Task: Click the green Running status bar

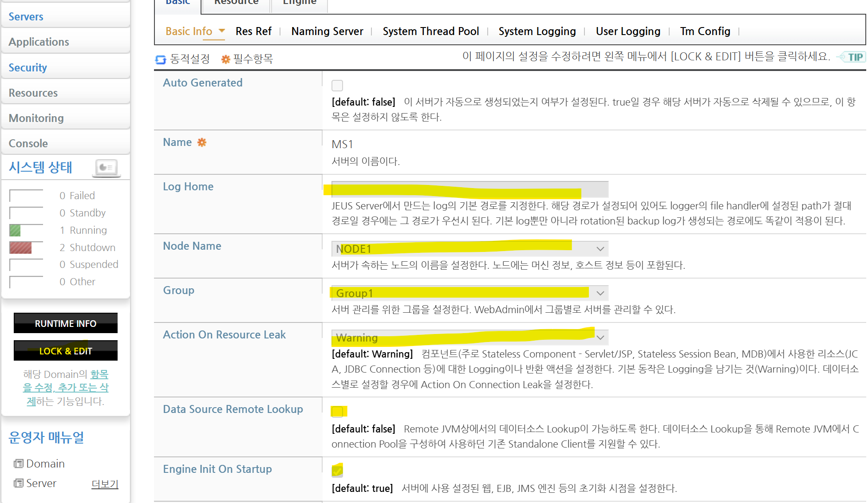Action: click(x=15, y=230)
